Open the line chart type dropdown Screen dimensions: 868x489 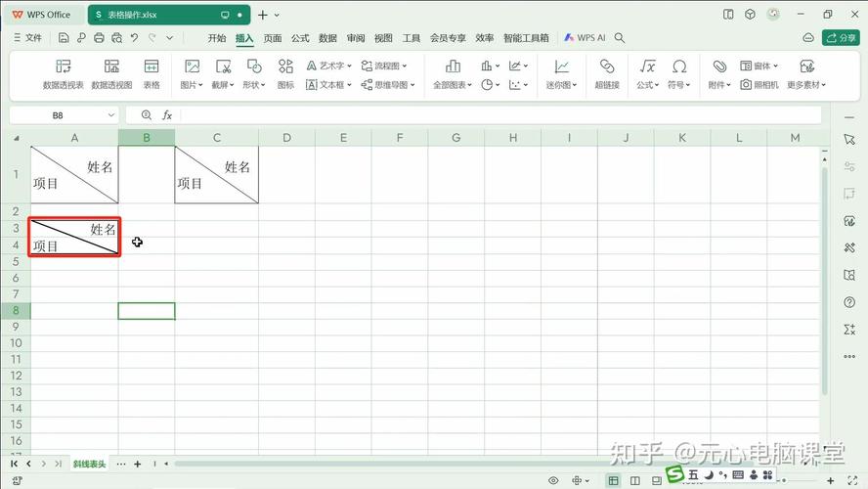click(x=518, y=66)
